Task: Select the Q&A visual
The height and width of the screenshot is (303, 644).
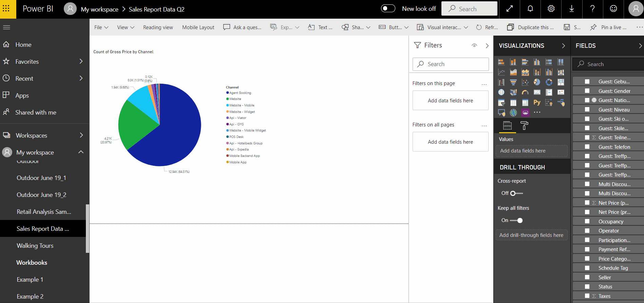Action: 501,113
